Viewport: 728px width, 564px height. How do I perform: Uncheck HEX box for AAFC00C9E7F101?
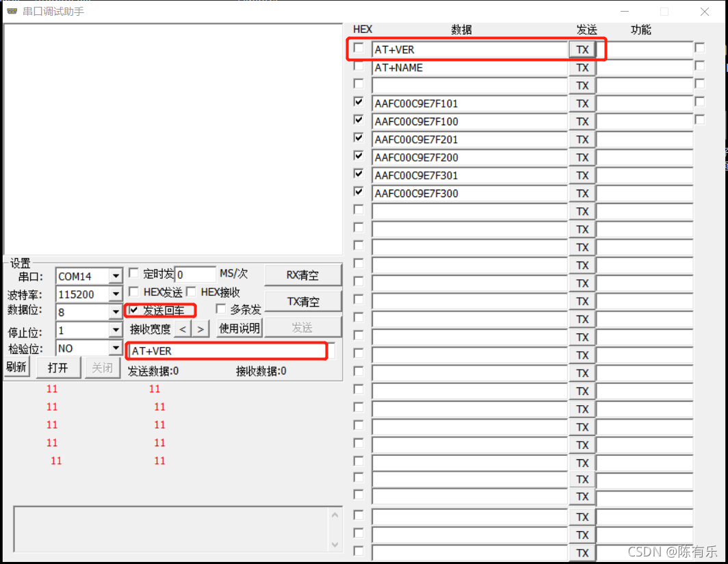(359, 102)
